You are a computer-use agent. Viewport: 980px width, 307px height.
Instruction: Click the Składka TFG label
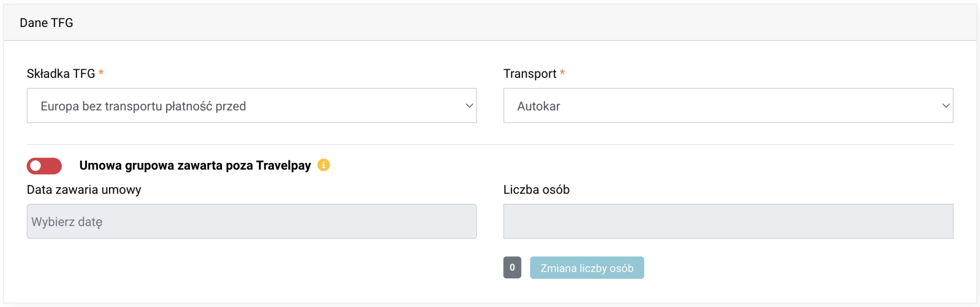[x=61, y=74]
